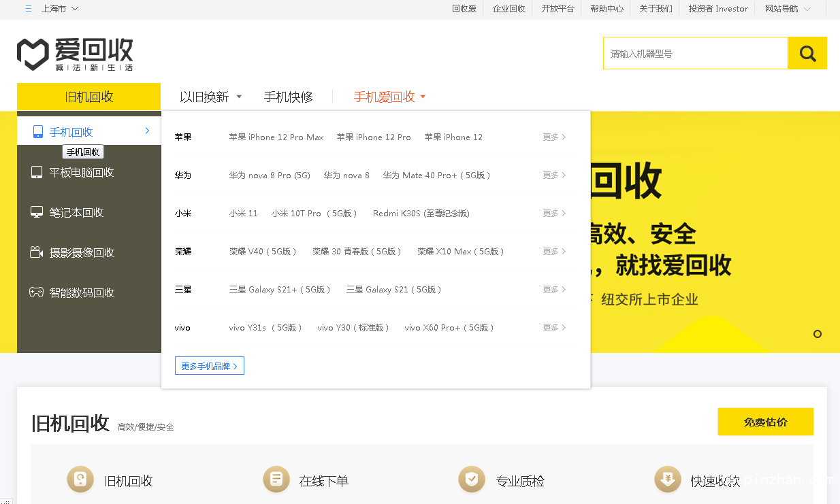
Task: Click the 专业质检 shield icon
Action: pyautogui.click(x=472, y=480)
